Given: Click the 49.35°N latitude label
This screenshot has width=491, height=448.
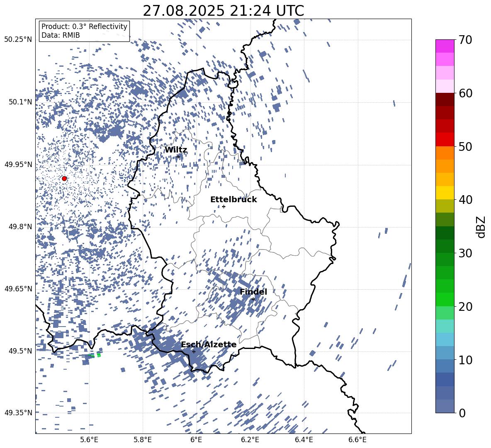Looking at the screenshot, I should click(x=18, y=413).
